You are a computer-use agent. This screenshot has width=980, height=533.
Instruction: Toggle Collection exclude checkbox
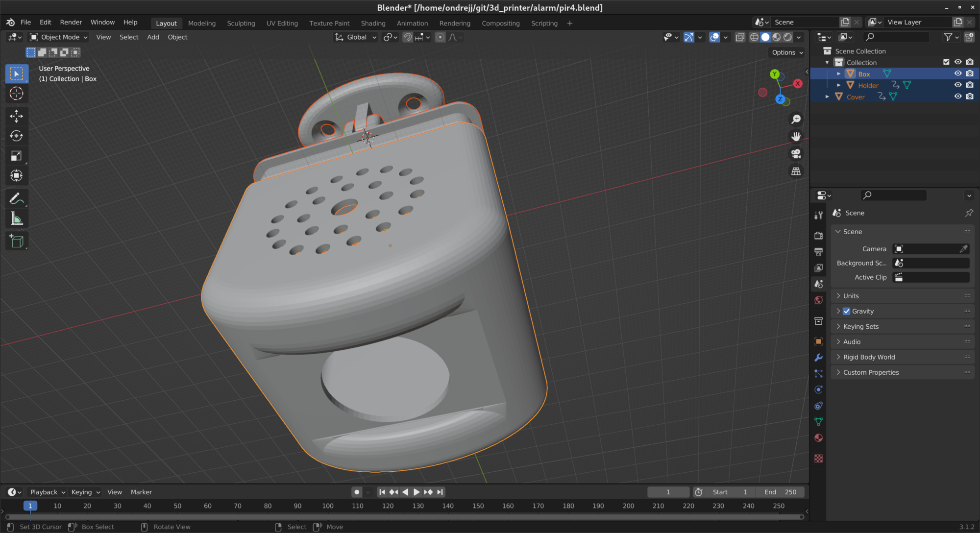click(946, 62)
